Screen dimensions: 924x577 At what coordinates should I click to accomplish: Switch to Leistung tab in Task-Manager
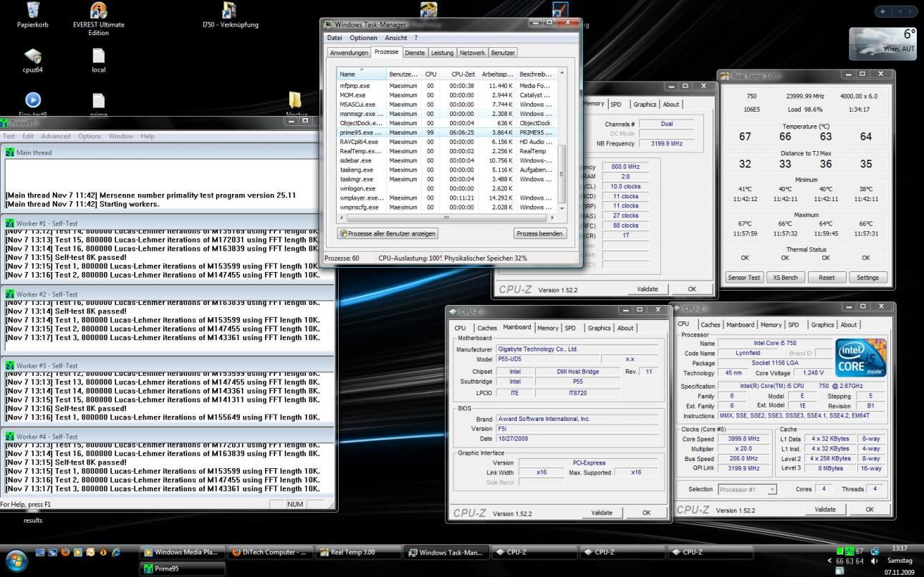click(442, 53)
